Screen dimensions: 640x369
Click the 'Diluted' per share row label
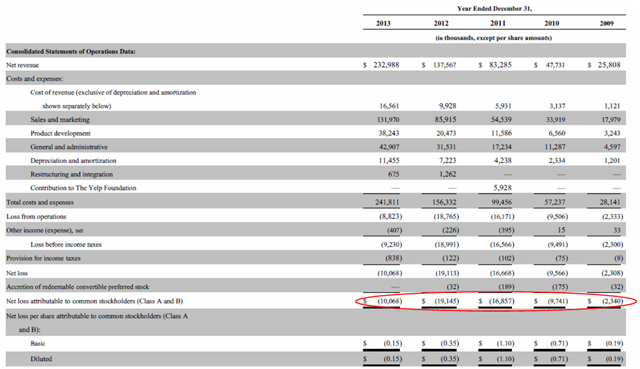point(41,359)
